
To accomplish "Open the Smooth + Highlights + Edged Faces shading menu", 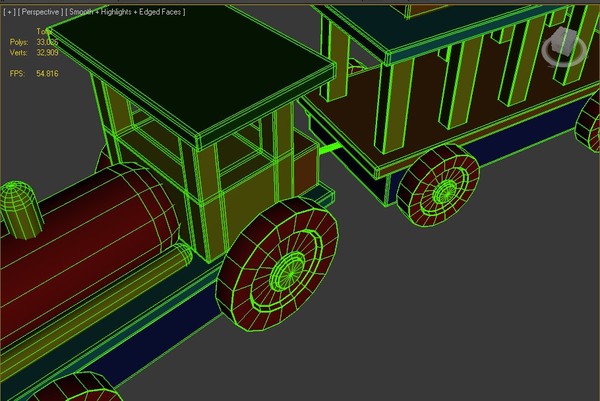I will click(x=125, y=12).
